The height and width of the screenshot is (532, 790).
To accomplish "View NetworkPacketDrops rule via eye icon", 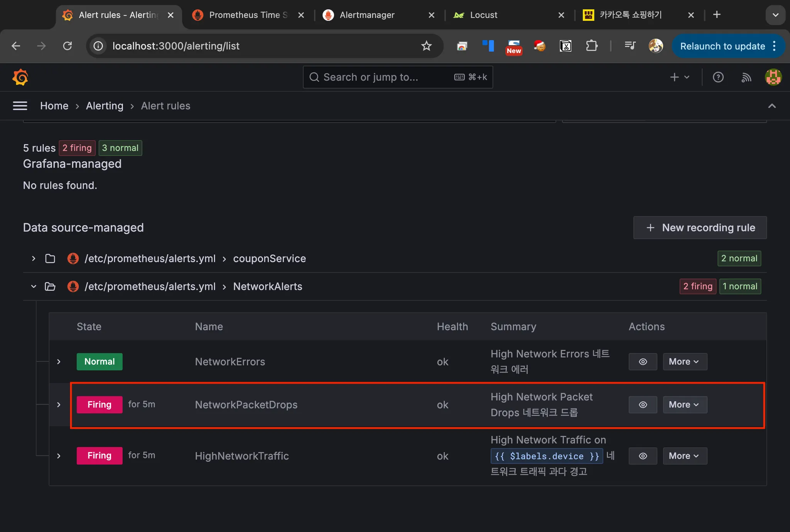I will (643, 405).
